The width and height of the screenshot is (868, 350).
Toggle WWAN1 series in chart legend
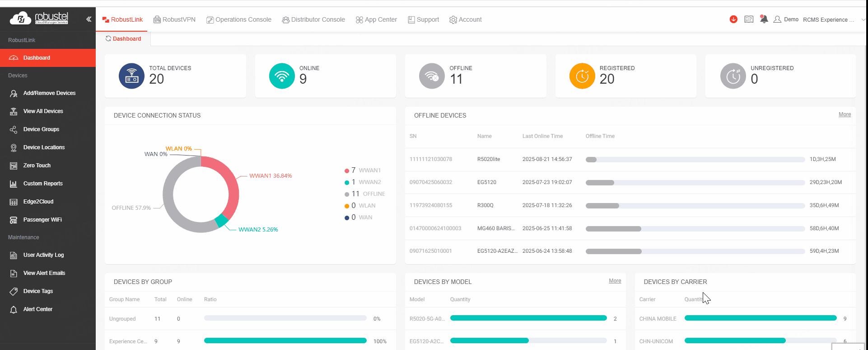[x=364, y=170]
